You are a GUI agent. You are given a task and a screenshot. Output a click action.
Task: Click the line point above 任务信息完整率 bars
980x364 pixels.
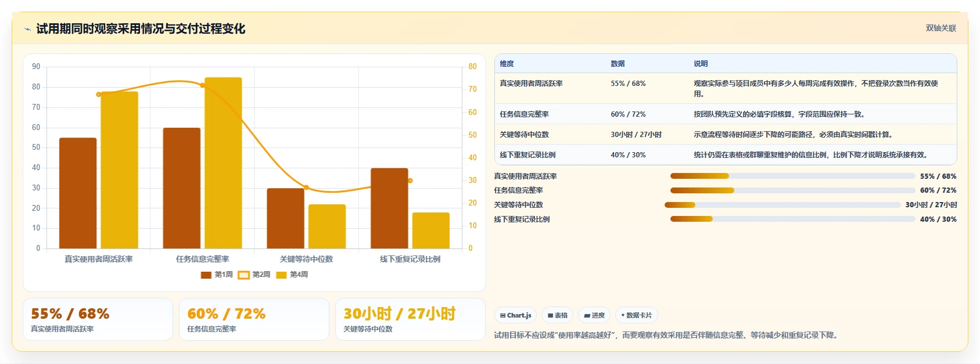tap(202, 85)
